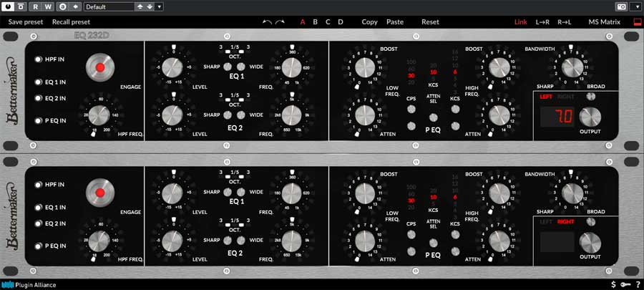
Task: Click the EQ 1 SHARP button on the left-channel unit
Action: tap(228, 67)
